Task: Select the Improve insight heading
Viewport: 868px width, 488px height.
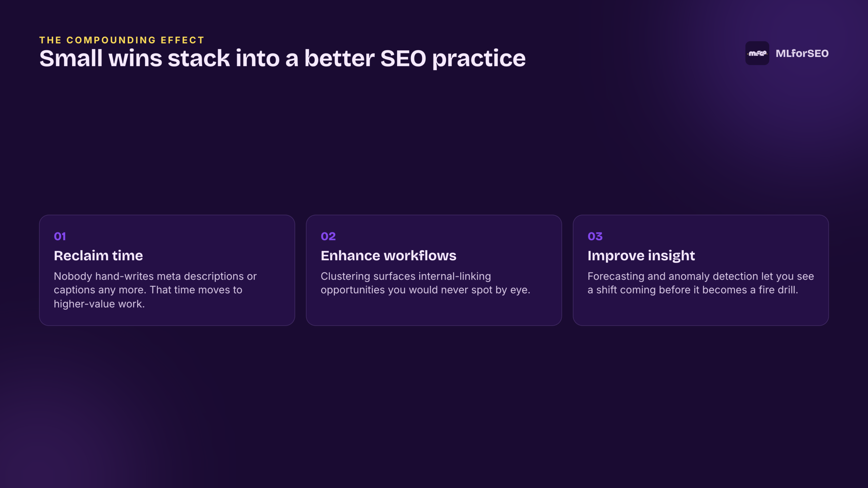Action: (641, 256)
